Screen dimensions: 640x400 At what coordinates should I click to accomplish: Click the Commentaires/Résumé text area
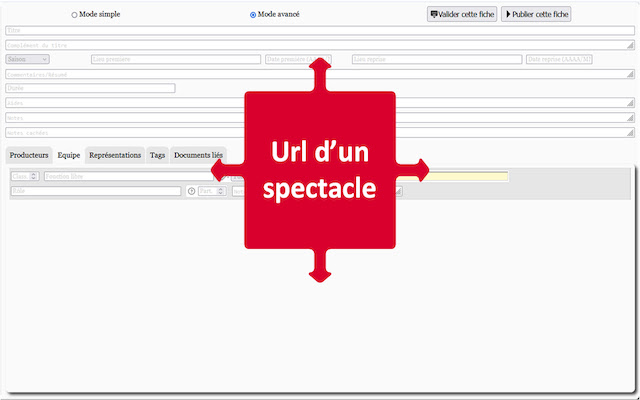tap(320, 74)
